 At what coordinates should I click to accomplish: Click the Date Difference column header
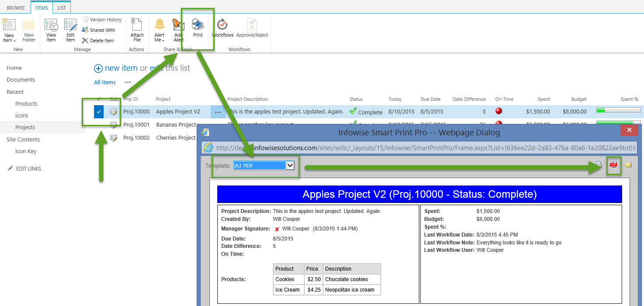469,100
